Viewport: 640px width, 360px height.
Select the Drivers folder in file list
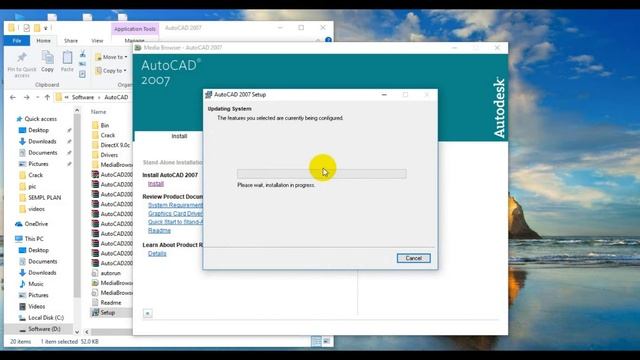coord(109,155)
